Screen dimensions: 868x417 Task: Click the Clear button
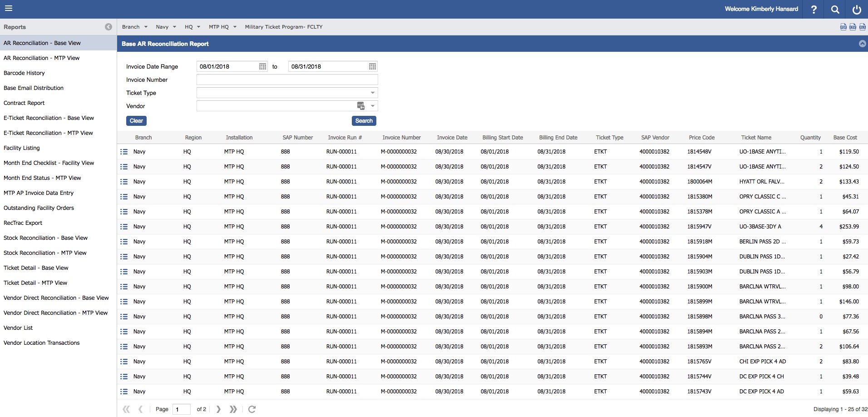136,121
